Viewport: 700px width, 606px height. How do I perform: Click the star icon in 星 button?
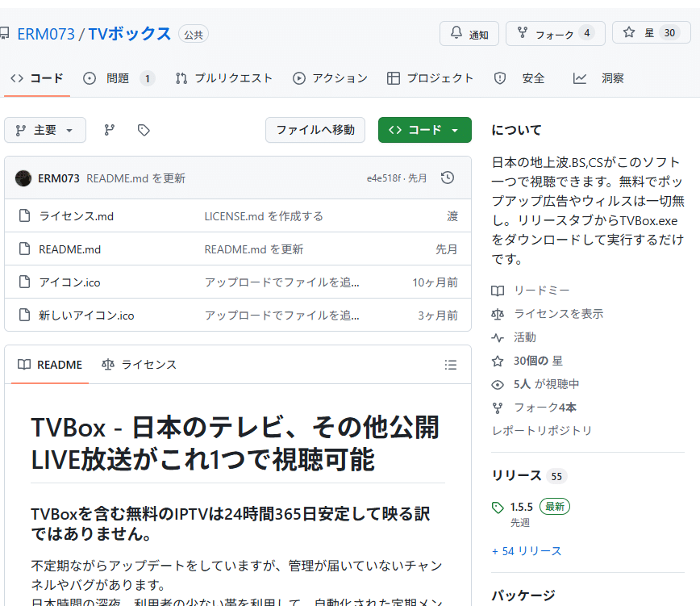(629, 32)
